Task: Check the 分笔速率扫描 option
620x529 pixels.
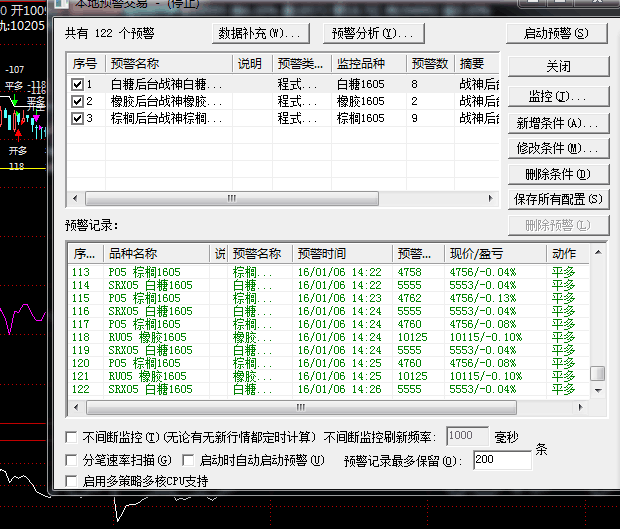Action: 71,460
